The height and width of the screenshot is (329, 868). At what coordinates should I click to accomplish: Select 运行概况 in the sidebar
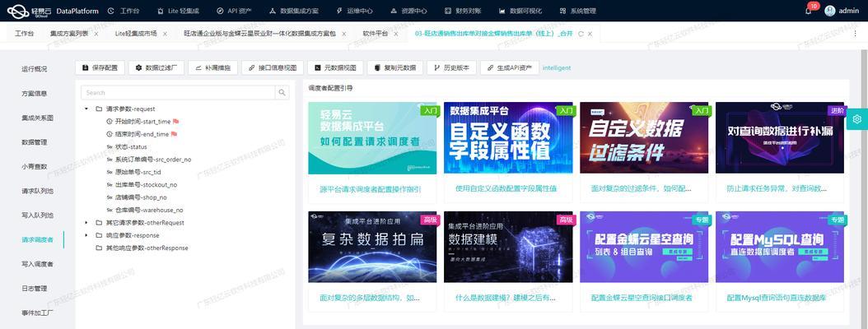pos(35,69)
